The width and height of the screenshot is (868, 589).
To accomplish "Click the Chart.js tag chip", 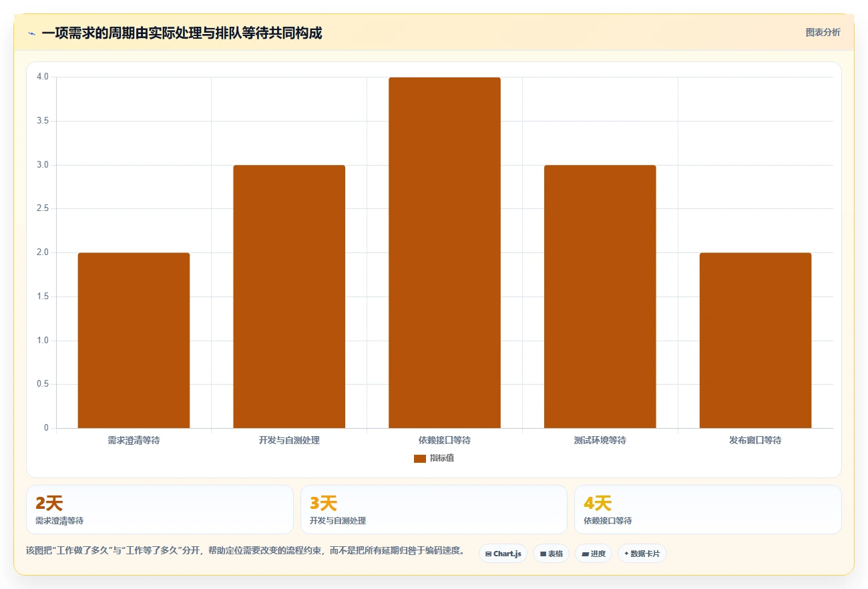I will pos(503,554).
